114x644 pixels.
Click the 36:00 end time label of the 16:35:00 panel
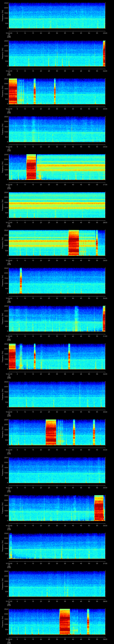105,525
